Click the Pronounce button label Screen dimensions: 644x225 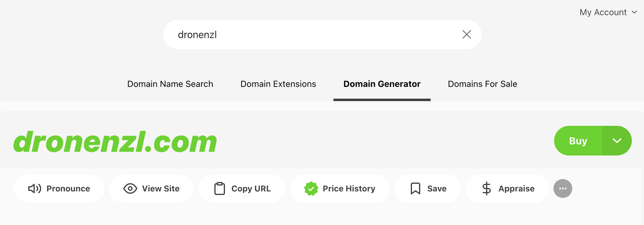pos(68,188)
